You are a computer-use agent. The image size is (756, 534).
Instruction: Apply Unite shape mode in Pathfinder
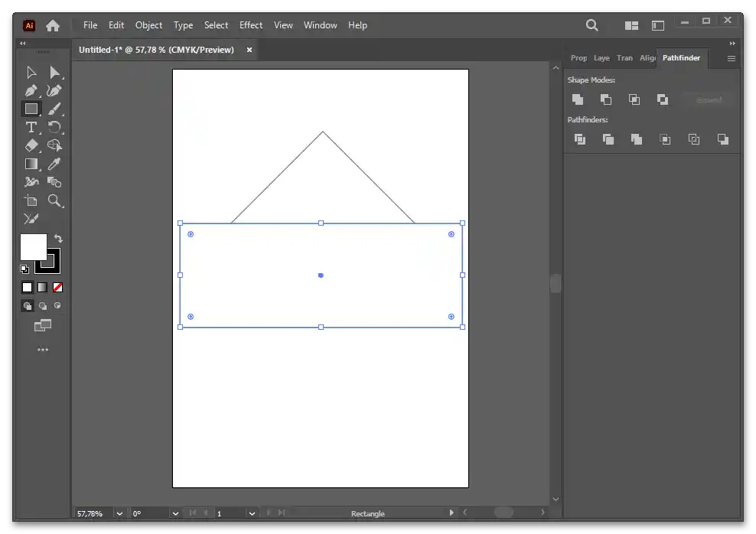[578, 99]
